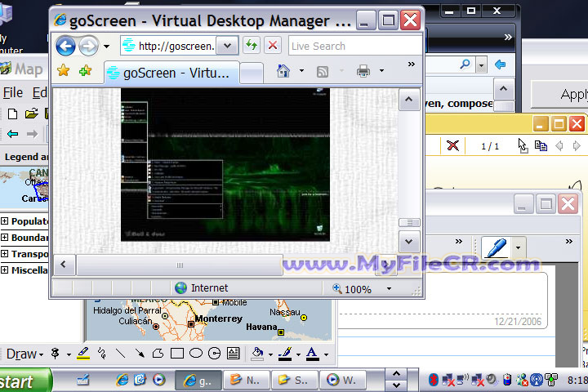The width and height of the screenshot is (588, 392).
Task: Select the Radius circle tool
Action: (x=214, y=354)
